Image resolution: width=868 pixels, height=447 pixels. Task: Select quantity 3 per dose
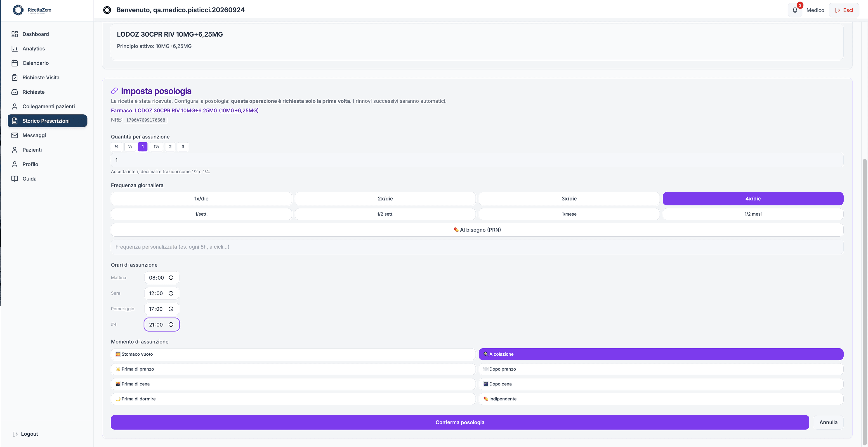click(x=183, y=147)
